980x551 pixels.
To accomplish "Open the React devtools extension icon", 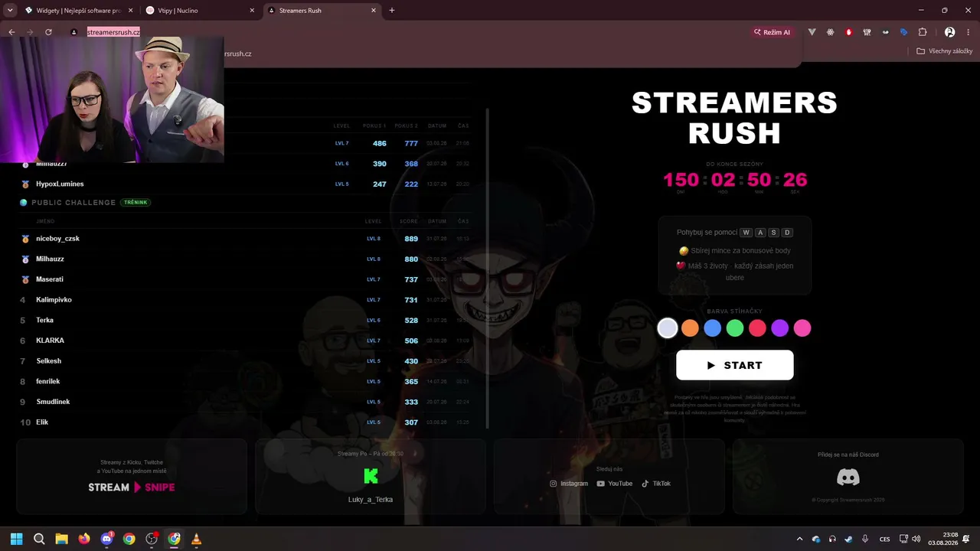I will (830, 32).
